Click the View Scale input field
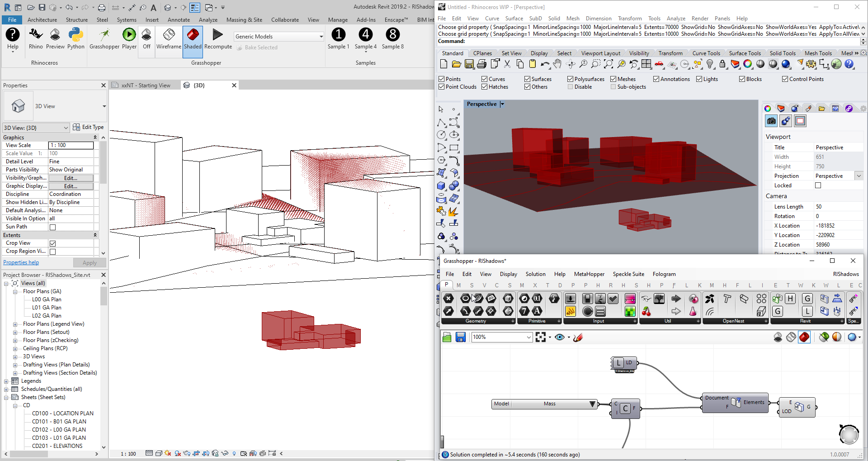Screen dimensions: 868x461 71,145
